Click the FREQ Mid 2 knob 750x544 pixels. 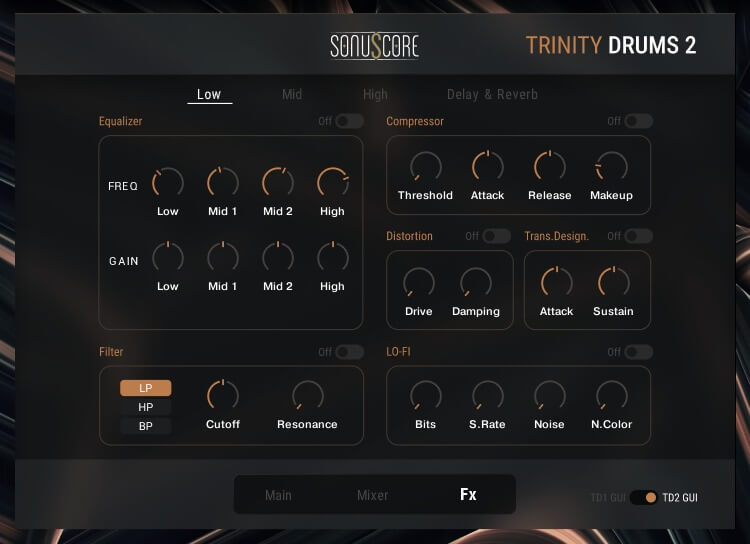point(278,183)
